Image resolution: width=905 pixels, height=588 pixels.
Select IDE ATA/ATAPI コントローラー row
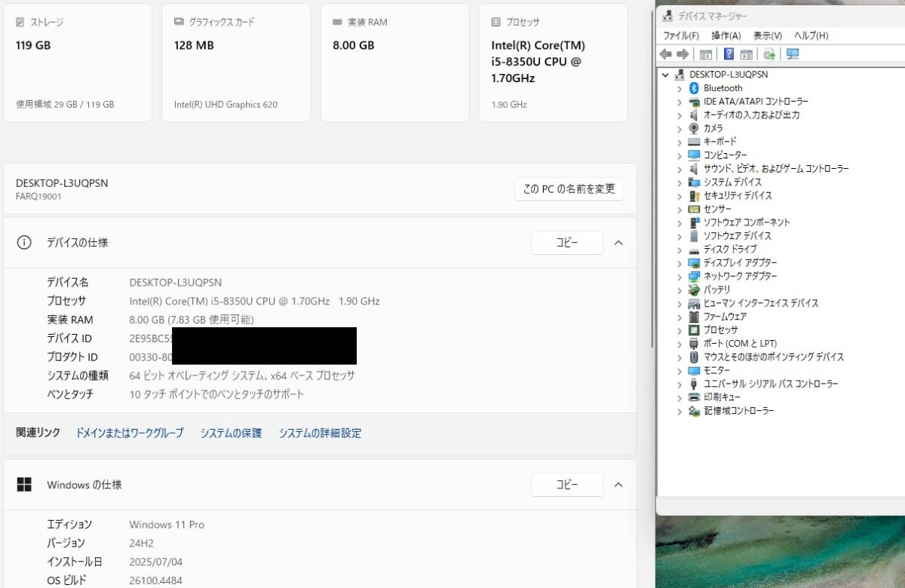tap(756, 102)
